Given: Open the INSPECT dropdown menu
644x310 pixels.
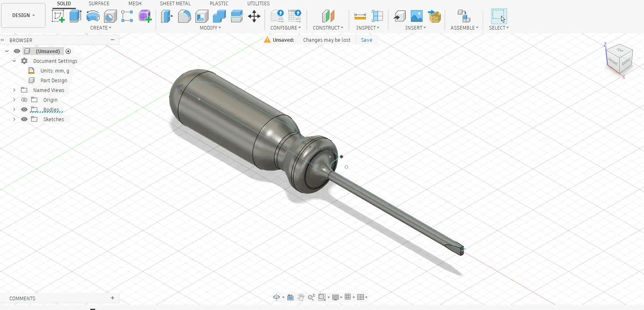Looking at the screenshot, I should pyautogui.click(x=368, y=28).
